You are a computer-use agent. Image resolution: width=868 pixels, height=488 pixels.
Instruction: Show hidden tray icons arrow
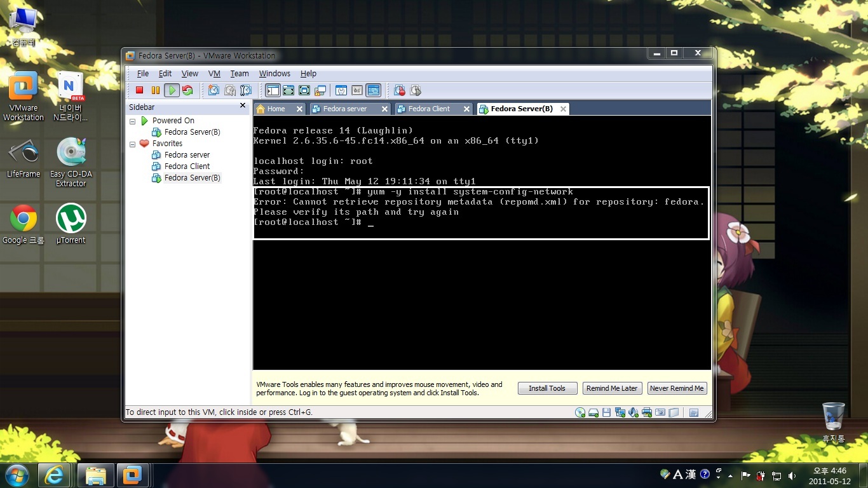pyautogui.click(x=730, y=475)
